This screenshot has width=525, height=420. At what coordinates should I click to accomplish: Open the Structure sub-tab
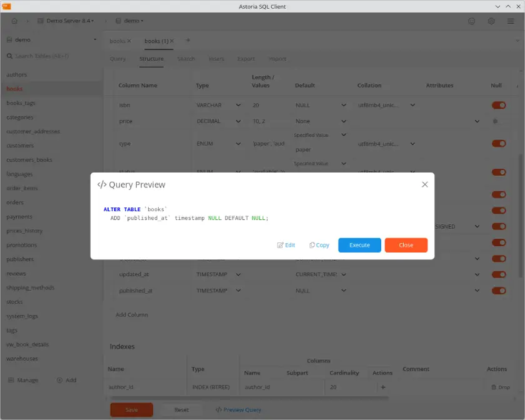(151, 59)
